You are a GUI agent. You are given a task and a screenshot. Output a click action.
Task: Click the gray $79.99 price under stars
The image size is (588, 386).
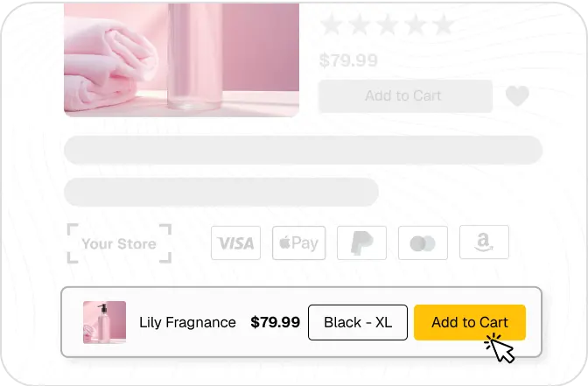click(x=348, y=60)
